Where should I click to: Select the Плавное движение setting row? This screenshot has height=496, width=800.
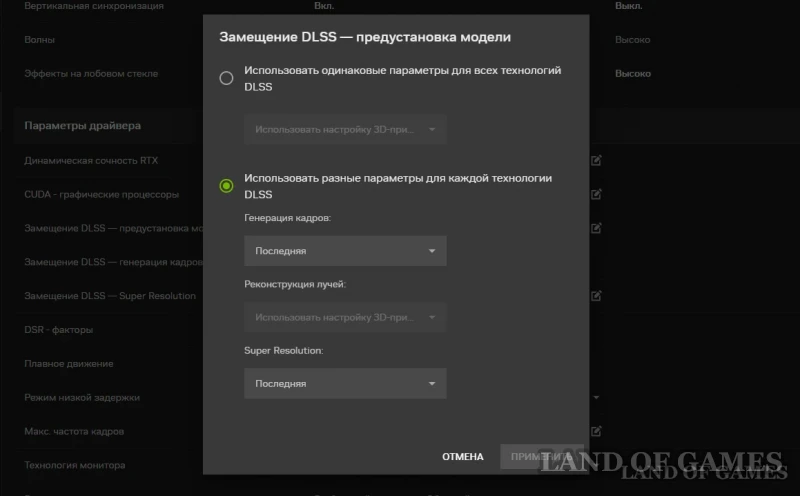pyautogui.click(x=69, y=364)
